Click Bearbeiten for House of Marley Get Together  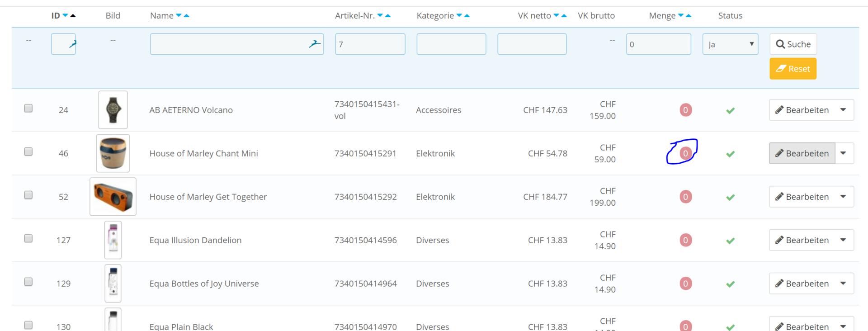point(802,197)
